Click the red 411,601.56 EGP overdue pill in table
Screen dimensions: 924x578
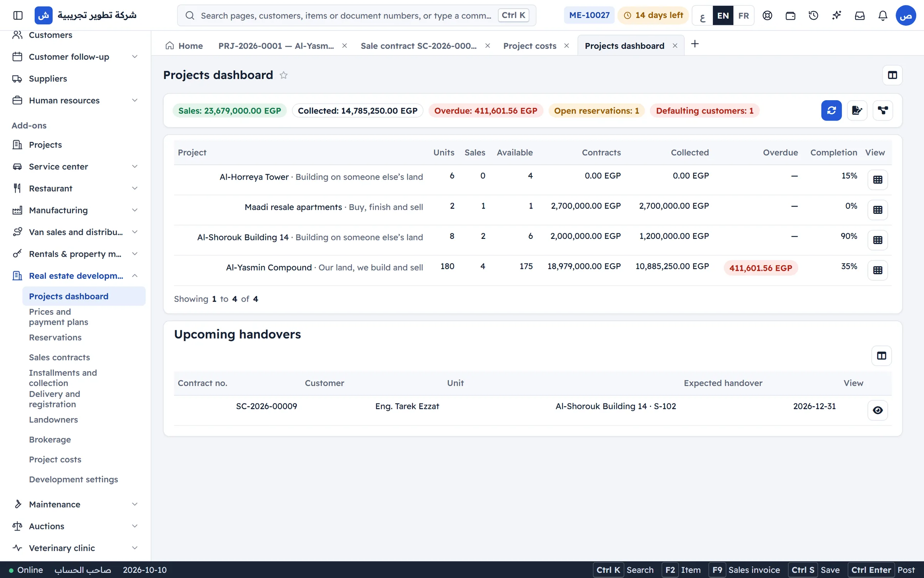[760, 268]
